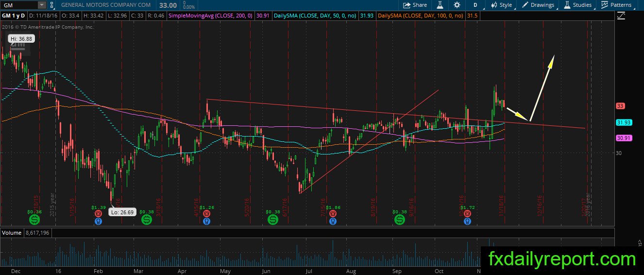This screenshot has height=275, width=644.
Task: Click the 'Hi: 36.88' price bubble
Action: [x=22, y=38]
